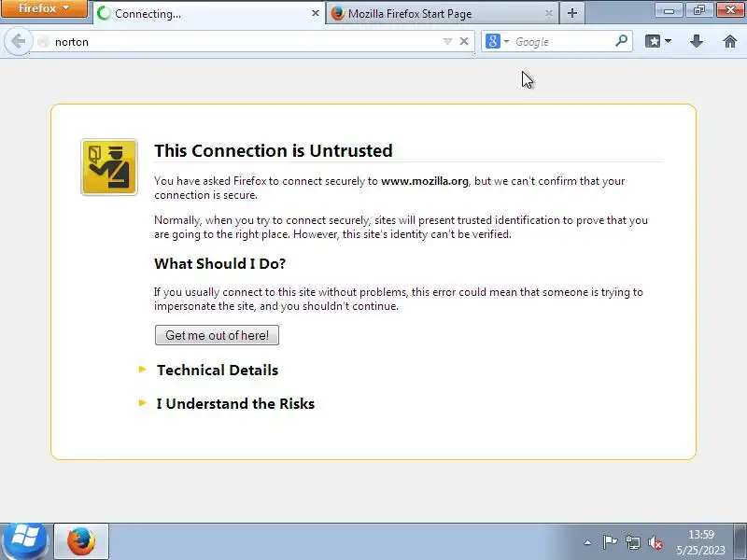Image resolution: width=747 pixels, height=560 pixels.
Task: Expand the bookmarks button dropdown arrow
Action: pos(668,41)
